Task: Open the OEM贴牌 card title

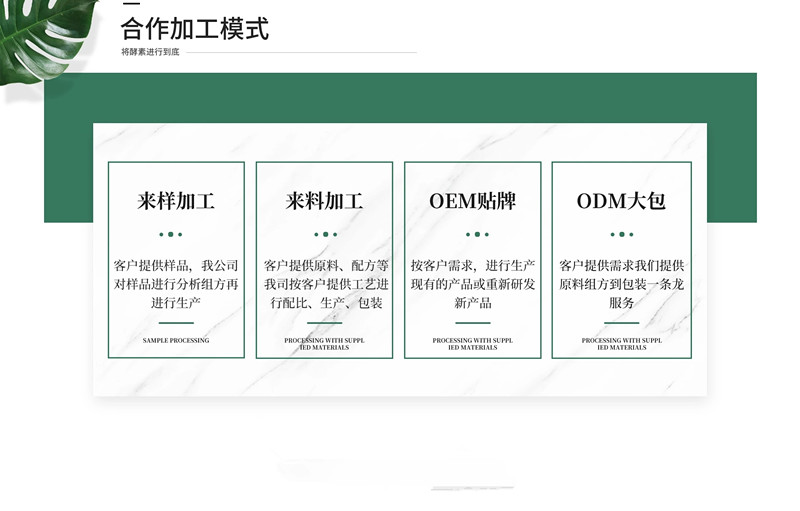Action: [x=473, y=201]
